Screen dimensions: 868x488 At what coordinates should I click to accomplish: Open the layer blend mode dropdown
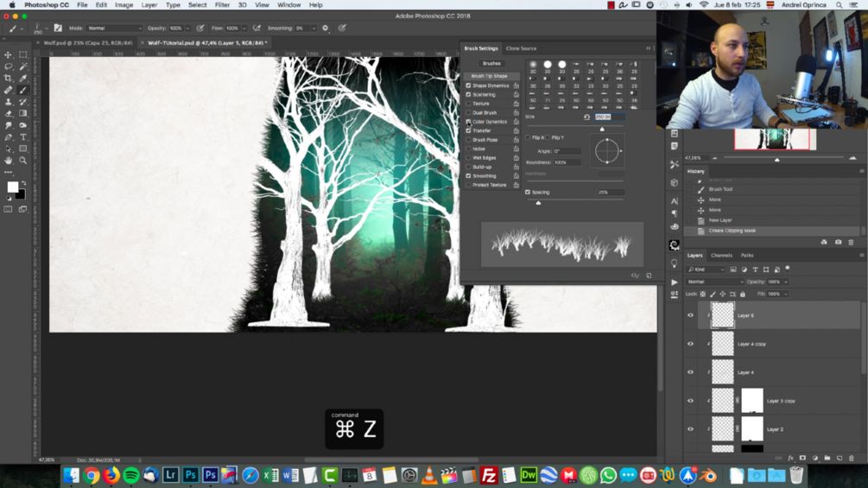click(714, 282)
